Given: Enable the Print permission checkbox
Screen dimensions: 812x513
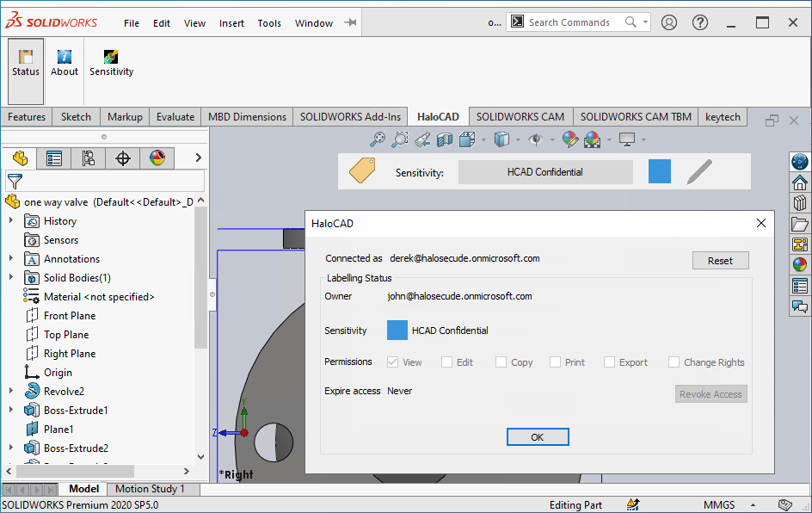Looking at the screenshot, I should (x=554, y=362).
